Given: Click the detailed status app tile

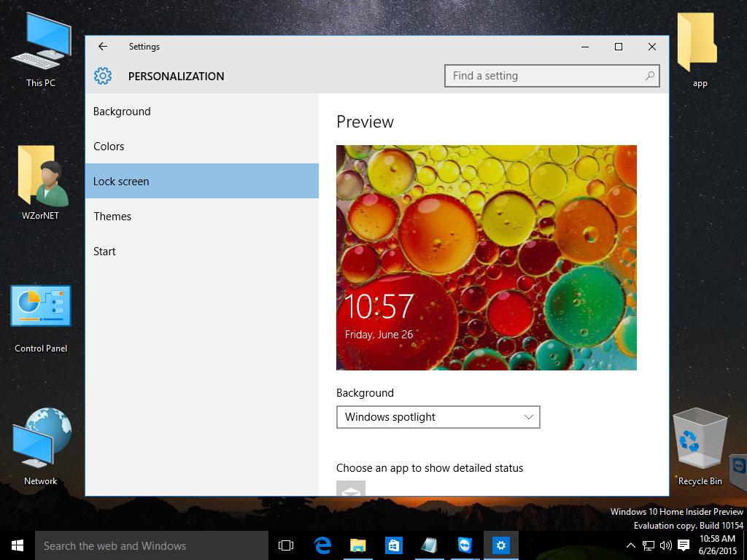Looking at the screenshot, I should coord(351,489).
